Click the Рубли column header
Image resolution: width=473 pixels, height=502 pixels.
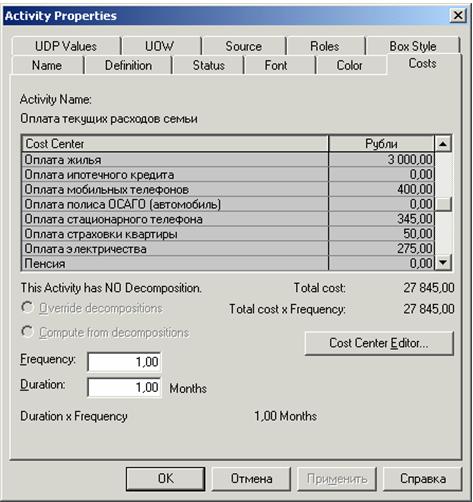coord(382,144)
